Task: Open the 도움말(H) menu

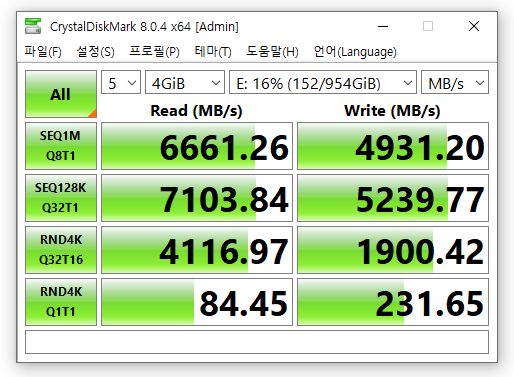Action: [x=272, y=52]
